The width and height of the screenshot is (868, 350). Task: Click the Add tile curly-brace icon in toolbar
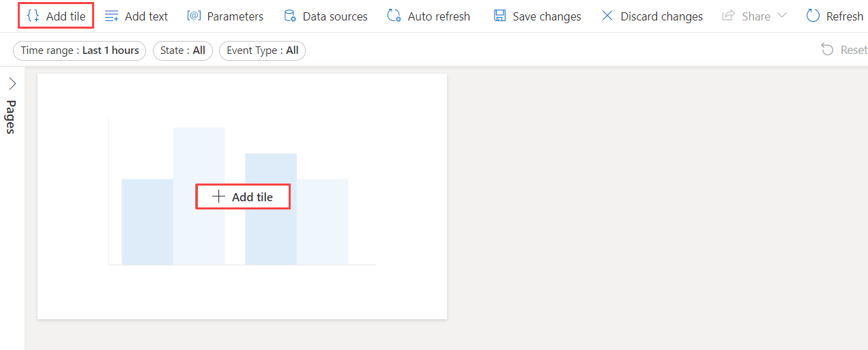tap(33, 16)
